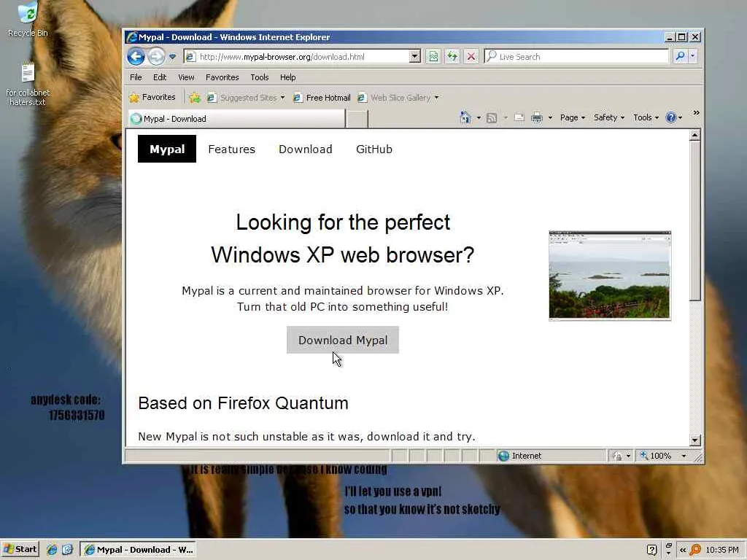Click the Refresh page icon
This screenshot has height=560, width=747.
(x=452, y=57)
